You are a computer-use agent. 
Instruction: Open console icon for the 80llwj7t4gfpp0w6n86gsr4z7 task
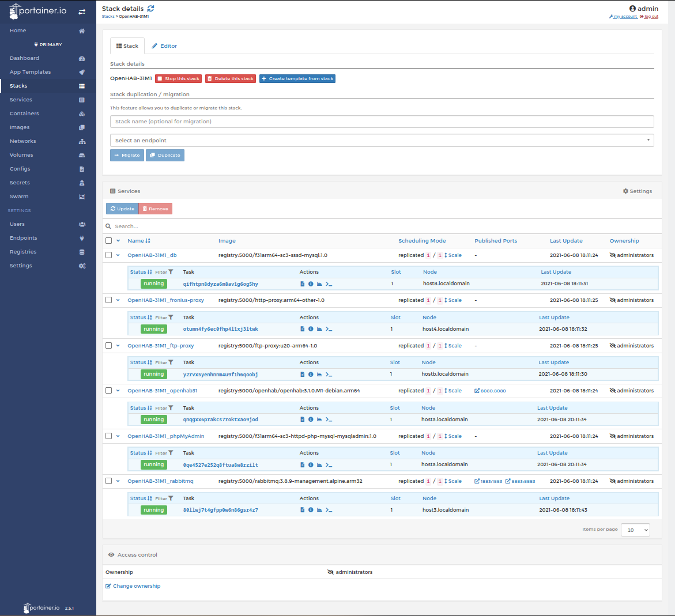(329, 510)
